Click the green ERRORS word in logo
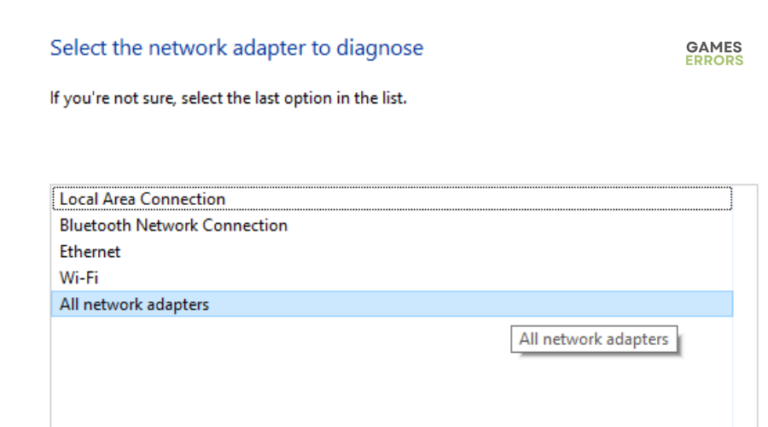The image size is (768, 427). point(714,60)
